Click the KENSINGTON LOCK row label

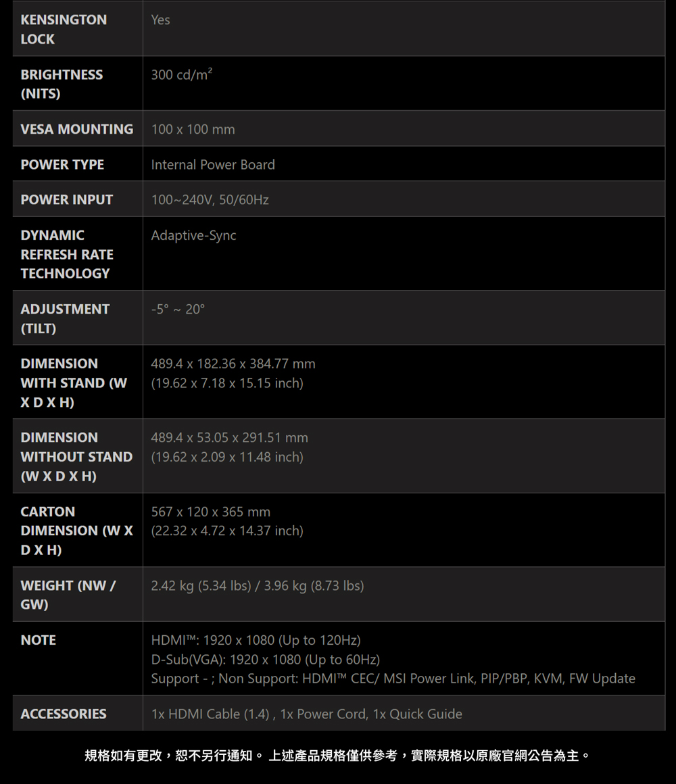click(64, 29)
